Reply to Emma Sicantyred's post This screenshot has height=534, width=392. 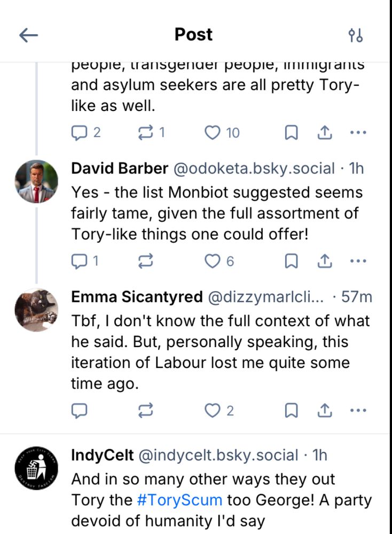pyautogui.click(x=79, y=410)
